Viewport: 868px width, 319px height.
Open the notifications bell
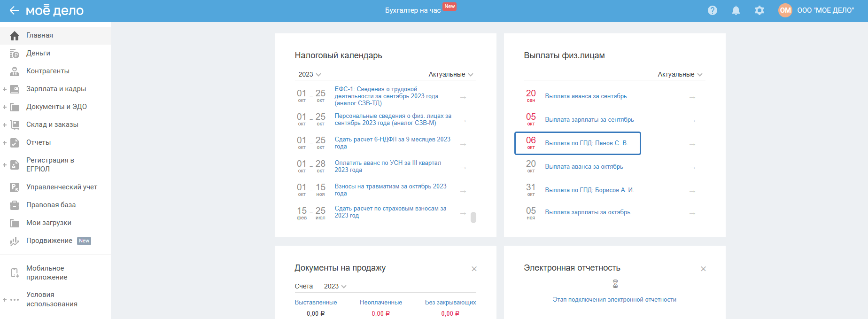click(736, 10)
